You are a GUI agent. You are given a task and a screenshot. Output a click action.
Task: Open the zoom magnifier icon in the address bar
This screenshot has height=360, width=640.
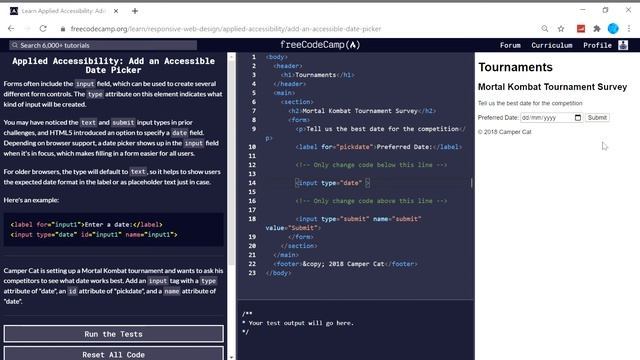[x=545, y=29]
